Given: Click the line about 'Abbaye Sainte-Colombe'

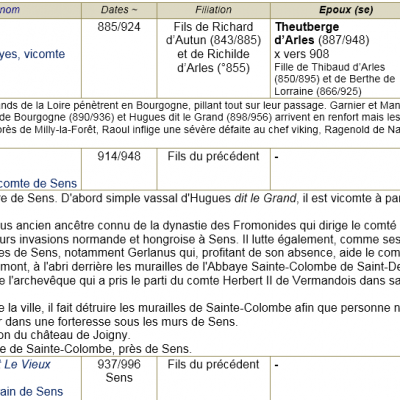Looking at the screenshot, I should [200, 267].
